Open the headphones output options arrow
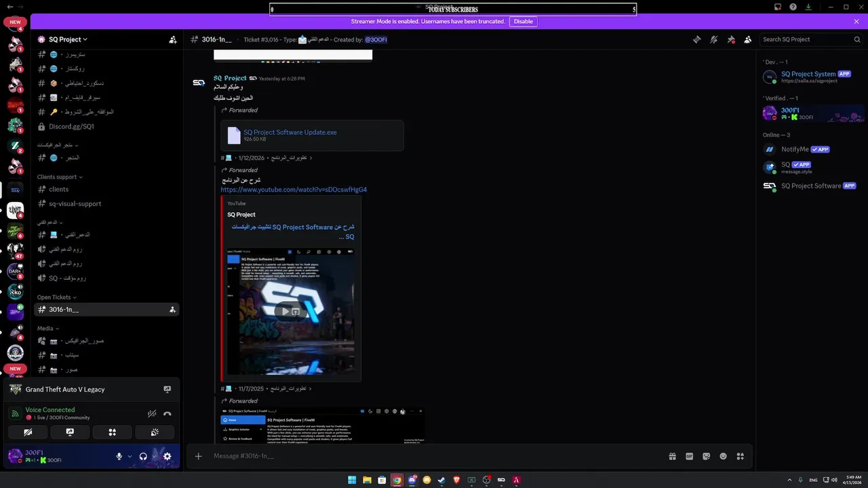 [x=153, y=457]
